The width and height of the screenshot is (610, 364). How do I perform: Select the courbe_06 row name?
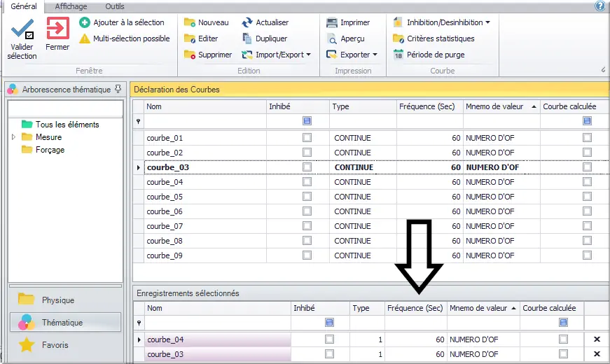pos(165,211)
